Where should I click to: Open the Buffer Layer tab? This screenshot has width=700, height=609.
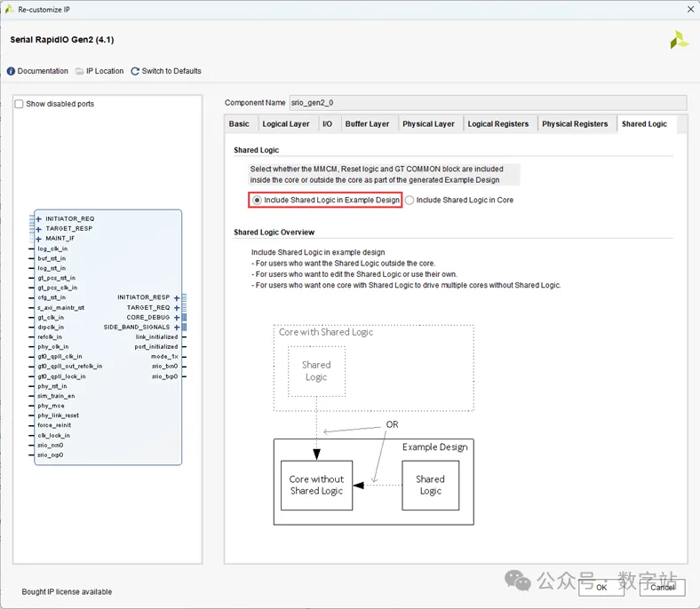pos(367,124)
